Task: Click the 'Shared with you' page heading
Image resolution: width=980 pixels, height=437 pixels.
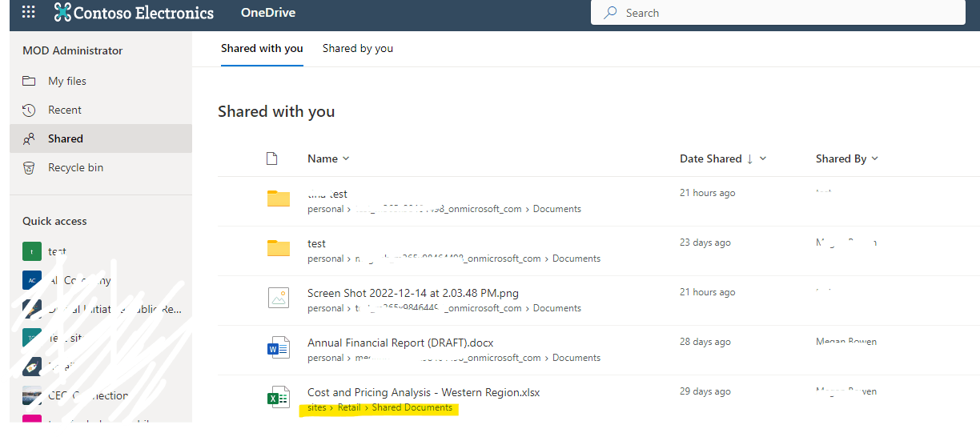Action: pyautogui.click(x=276, y=111)
